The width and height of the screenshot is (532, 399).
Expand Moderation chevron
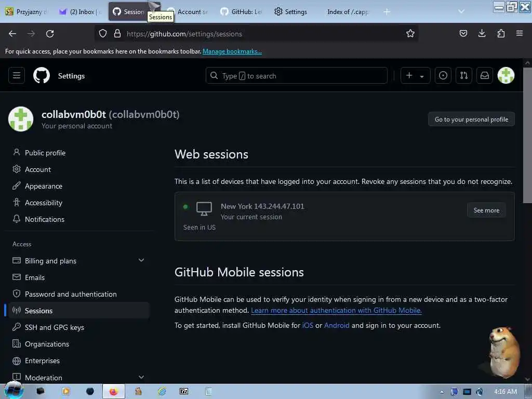tap(141, 377)
